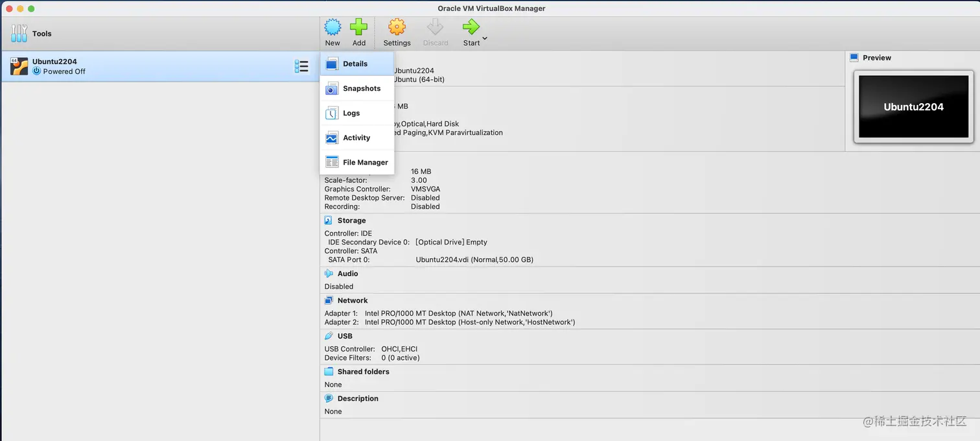Click the Audio Disabled text
This screenshot has height=441, width=980.
click(x=339, y=287)
